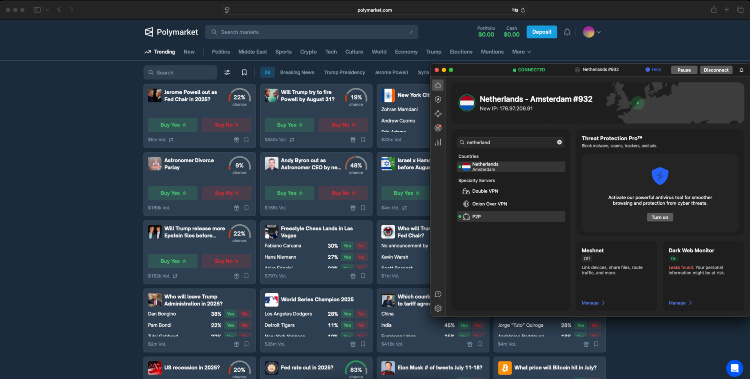Screen dimensions: 750x379
Task: Open the feedback icon above NordVPN settings gear
Action: [438, 294]
